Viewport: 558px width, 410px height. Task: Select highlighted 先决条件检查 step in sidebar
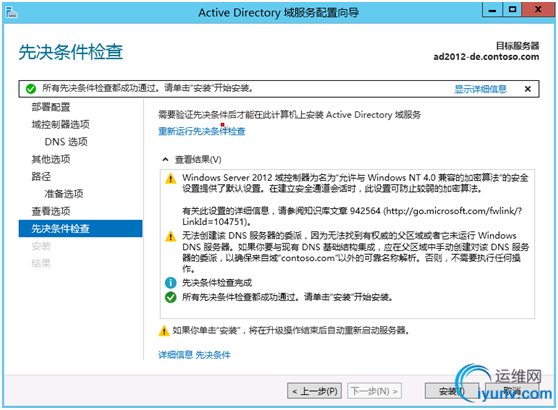[x=80, y=228]
